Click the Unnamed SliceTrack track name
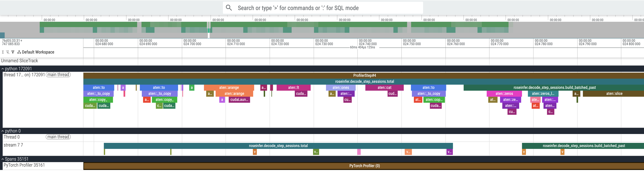The width and height of the screenshot is (644, 178). [x=20, y=61]
